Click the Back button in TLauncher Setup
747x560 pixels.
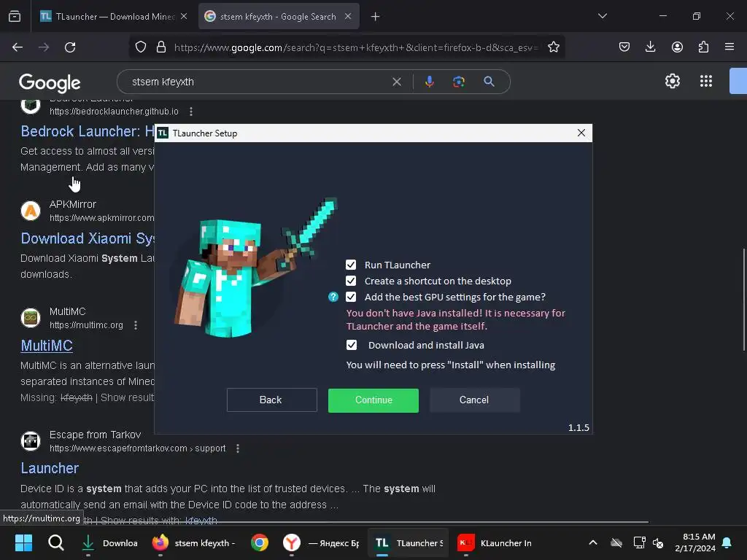click(271, 400)
